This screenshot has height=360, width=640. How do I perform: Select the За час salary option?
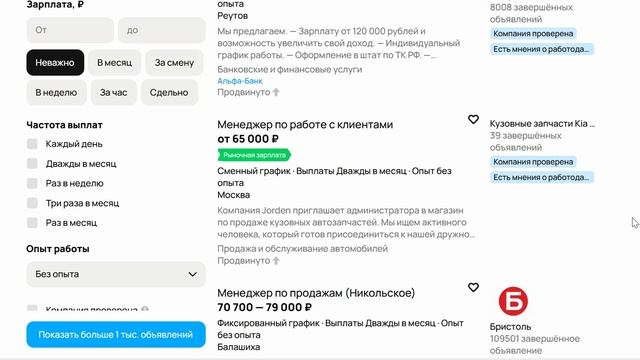[x=113, y=93]
